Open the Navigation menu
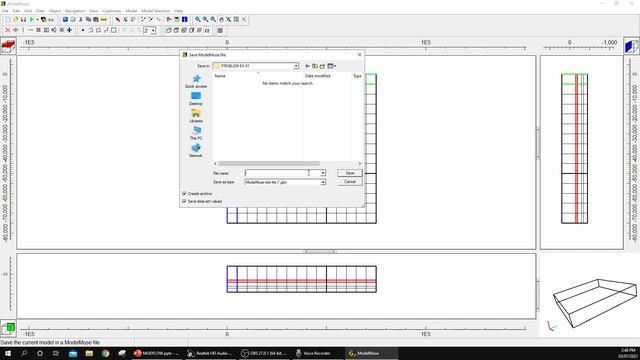This screenshot has height=360, width=640. tap(75, 11)
